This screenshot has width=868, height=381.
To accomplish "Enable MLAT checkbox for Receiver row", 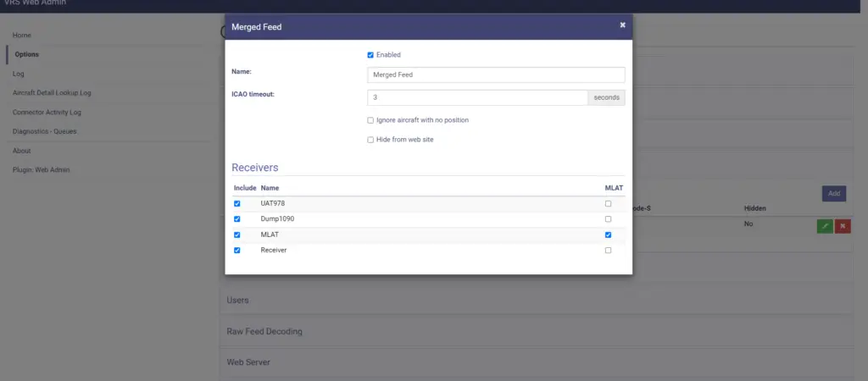I will coord(608,250).
